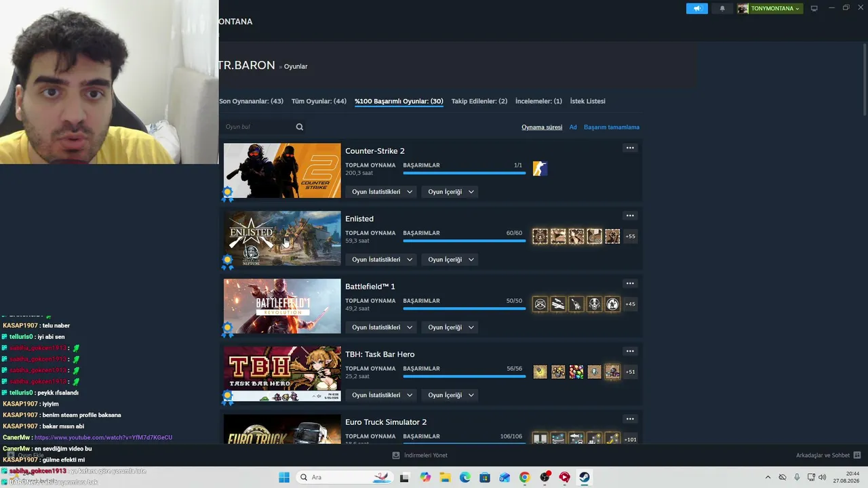
Task: Click first Enlisted achievement icon
Action: [x=540, y=236]
